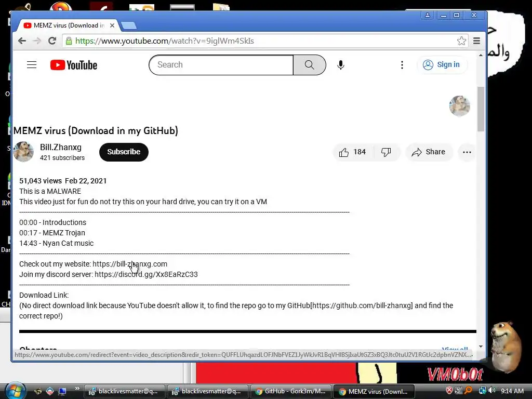The image size is (532, 399).
Task: Jump to 14:43 Nyan Cat music timestamp
Action: tap(28, 243)
